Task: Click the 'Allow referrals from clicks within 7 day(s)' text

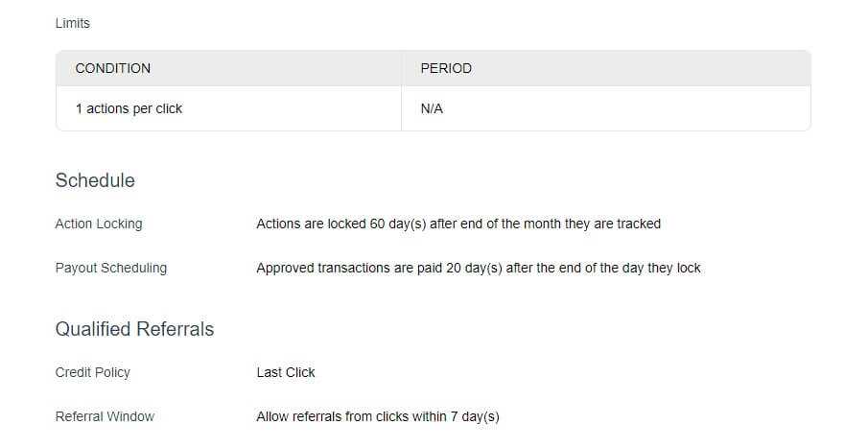Action: coord(378,416)
